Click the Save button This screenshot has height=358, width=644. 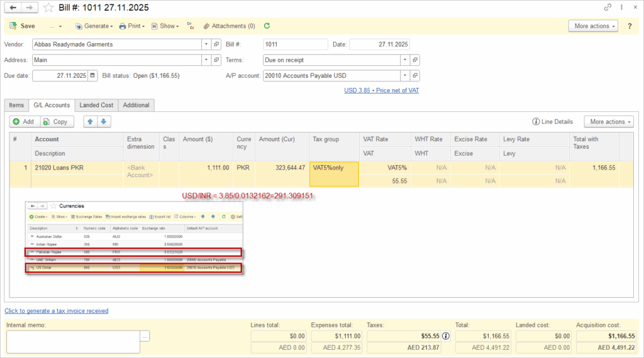(x=23, y=26)
